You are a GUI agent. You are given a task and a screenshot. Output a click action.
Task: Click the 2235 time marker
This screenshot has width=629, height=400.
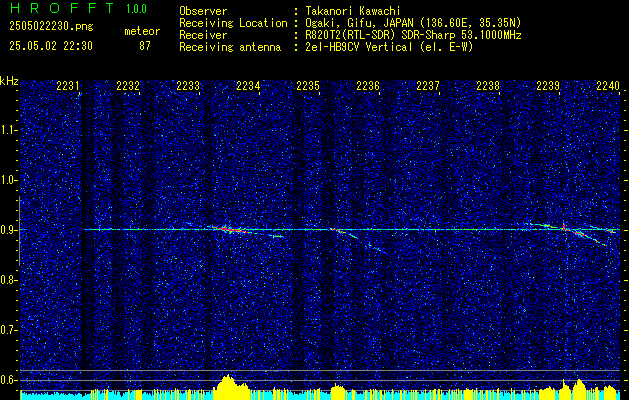tap(308, 85)
